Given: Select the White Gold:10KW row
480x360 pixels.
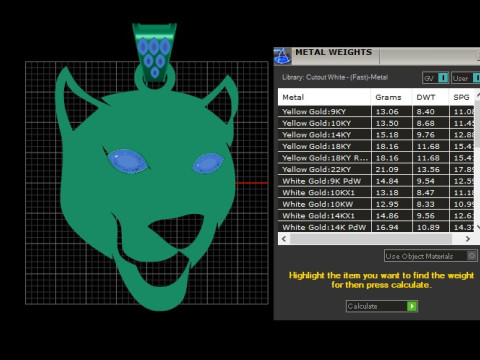Looking at the screenshot, I should (376, 204).
